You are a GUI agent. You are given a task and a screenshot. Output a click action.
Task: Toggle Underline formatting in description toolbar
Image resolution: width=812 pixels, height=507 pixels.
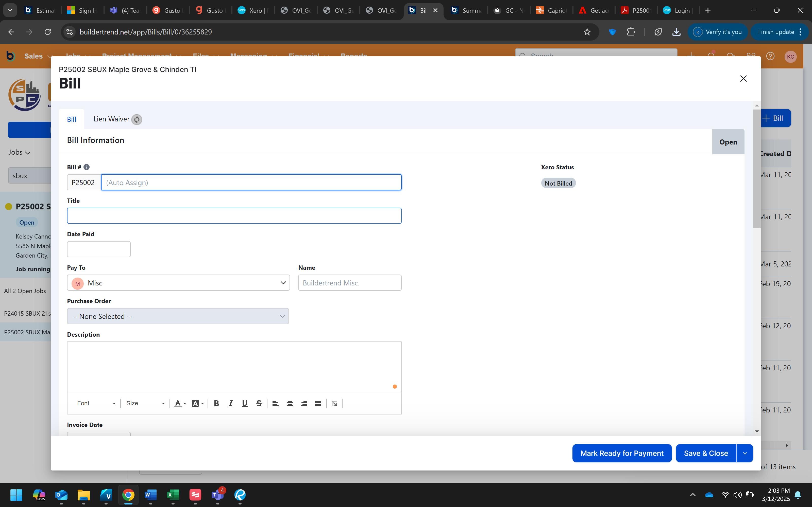tap(245, 403)
